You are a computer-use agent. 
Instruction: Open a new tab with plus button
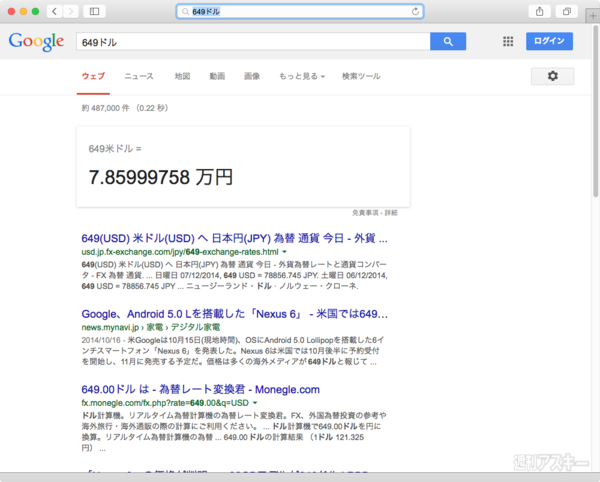click(x=593, y=16)
